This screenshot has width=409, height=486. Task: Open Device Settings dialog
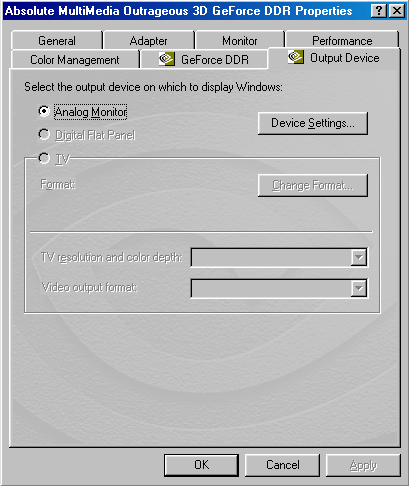313,123
